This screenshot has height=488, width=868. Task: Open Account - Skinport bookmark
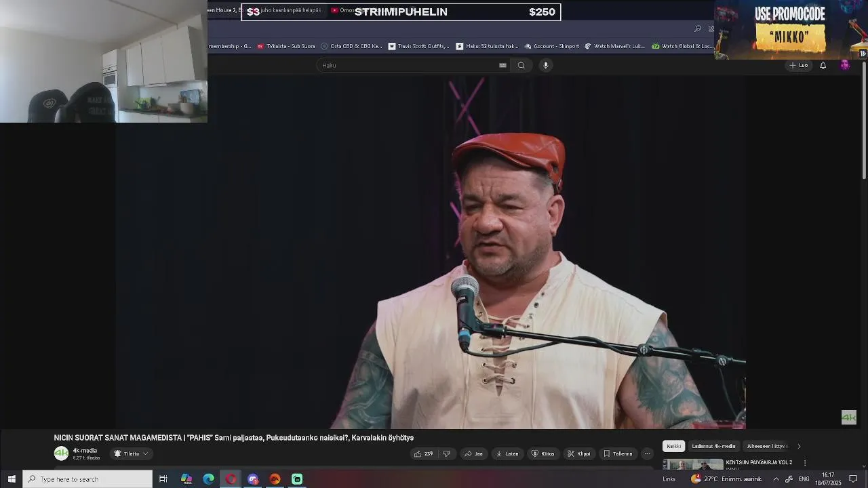coord(551,46)
